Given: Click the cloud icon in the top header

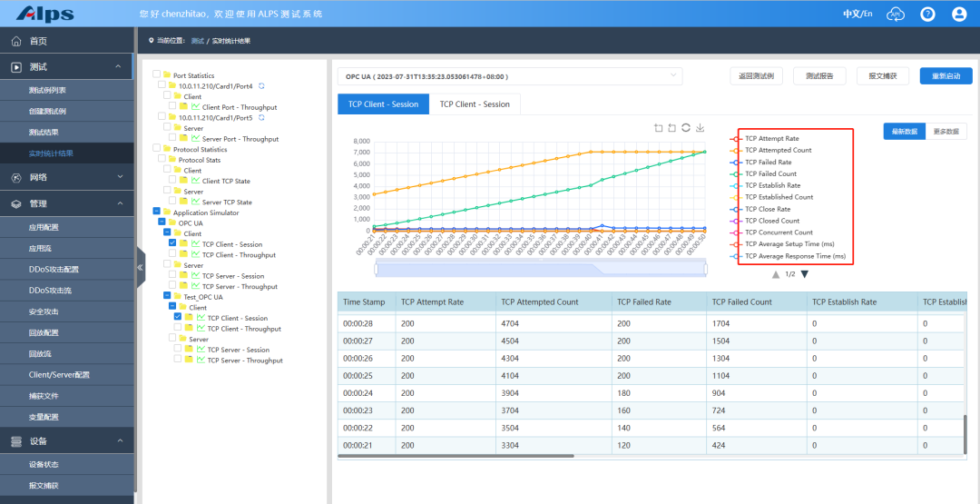Looking at the screenshot, I should point(896,14).
